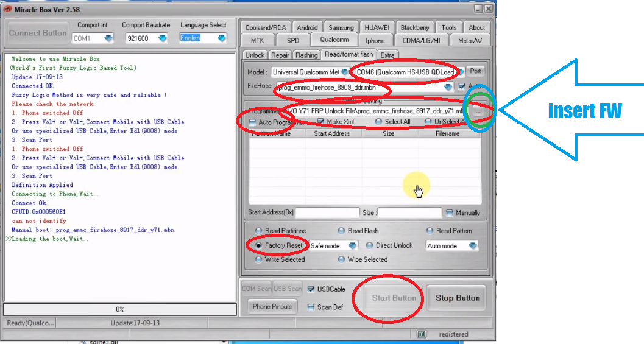The height and width of the screenshot is (344, 644).
Task: Toggle the Scan Def checkbox
Action: pyautogui.click(x=311, y=307)
